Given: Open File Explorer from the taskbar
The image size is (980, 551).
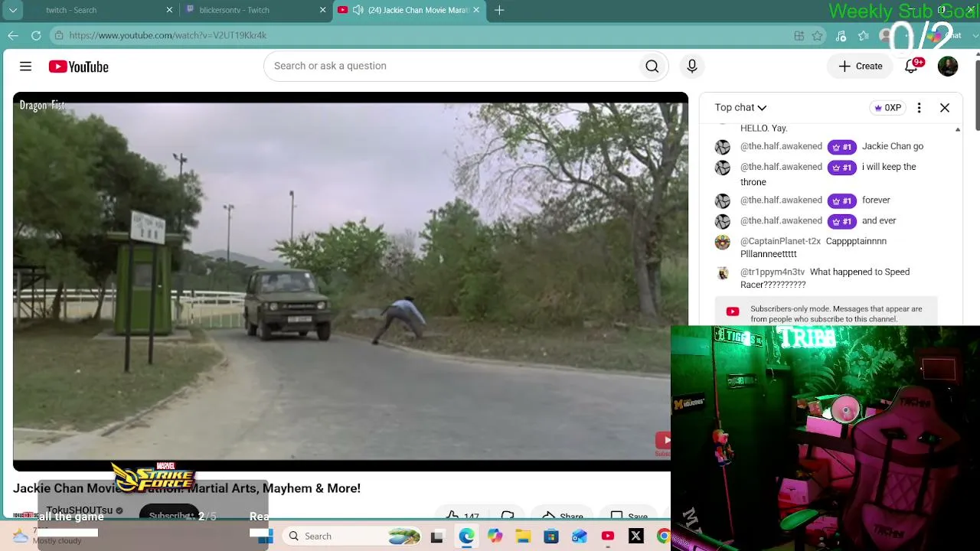Looking at the screenshot, I should tap(523, 536).
